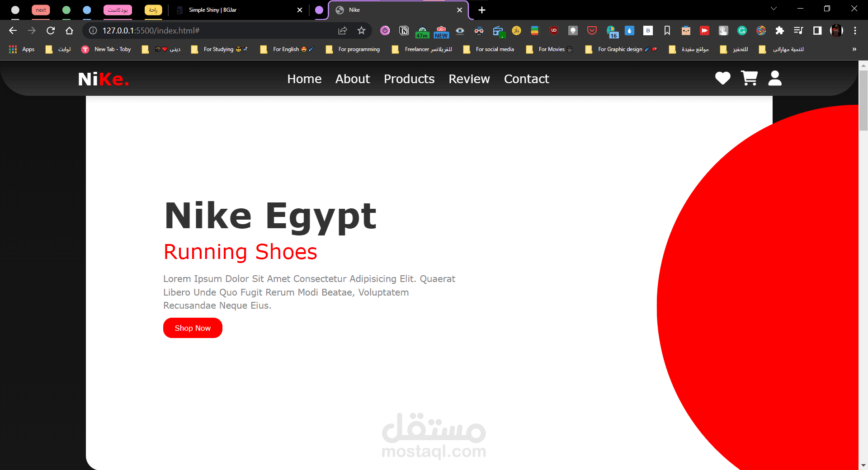Reload the current page

coord(51,30)
